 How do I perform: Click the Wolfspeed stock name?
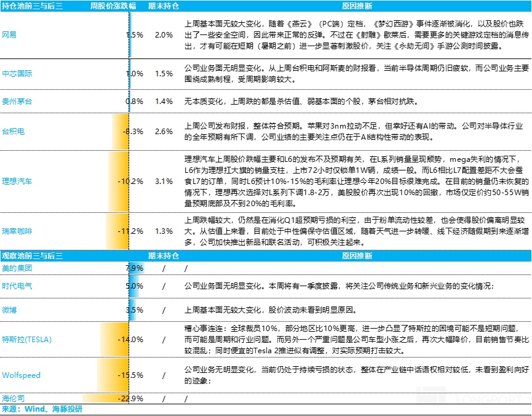[21, 375]
